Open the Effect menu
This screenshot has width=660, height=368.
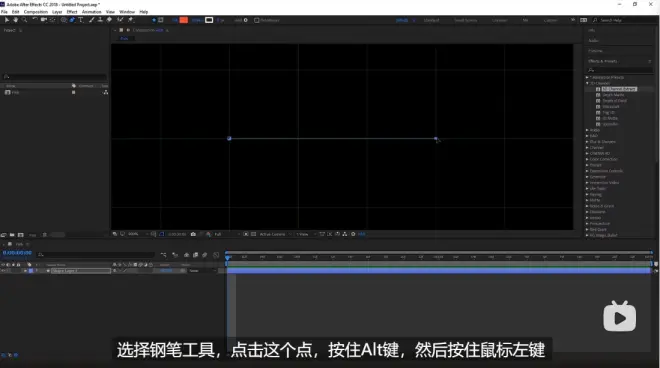72,12
